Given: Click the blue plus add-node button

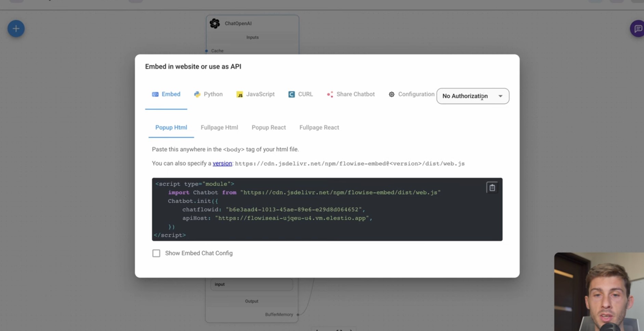Looking at the screenshot, I should 16,29.
